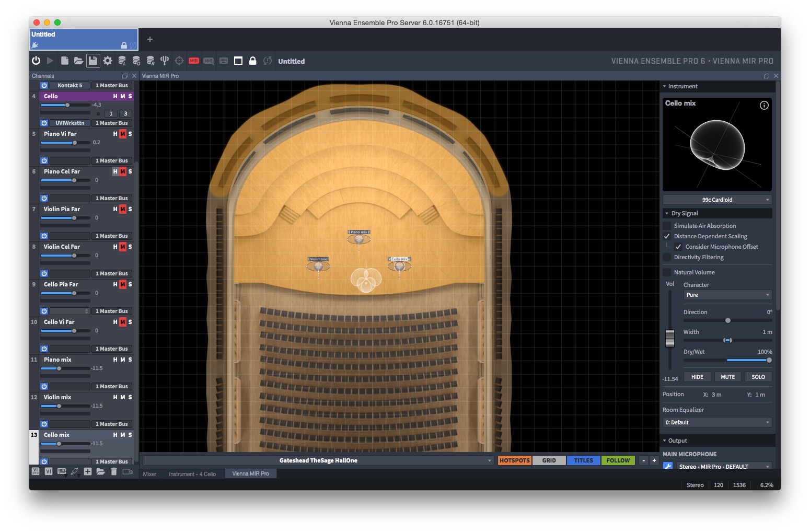Click the red MIR button in the toolbar
Image resolution: width=810 pixels, height=532 pixels.
[194, 61]
